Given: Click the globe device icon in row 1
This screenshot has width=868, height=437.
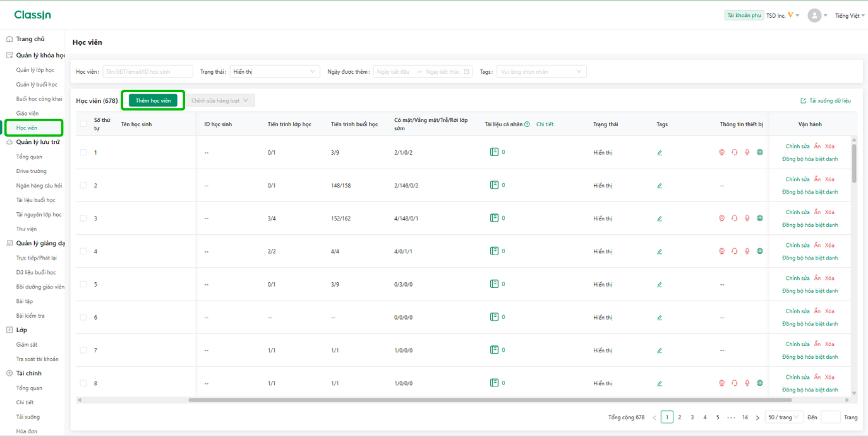Looking at the screenshot, I should tap(760, 152).
